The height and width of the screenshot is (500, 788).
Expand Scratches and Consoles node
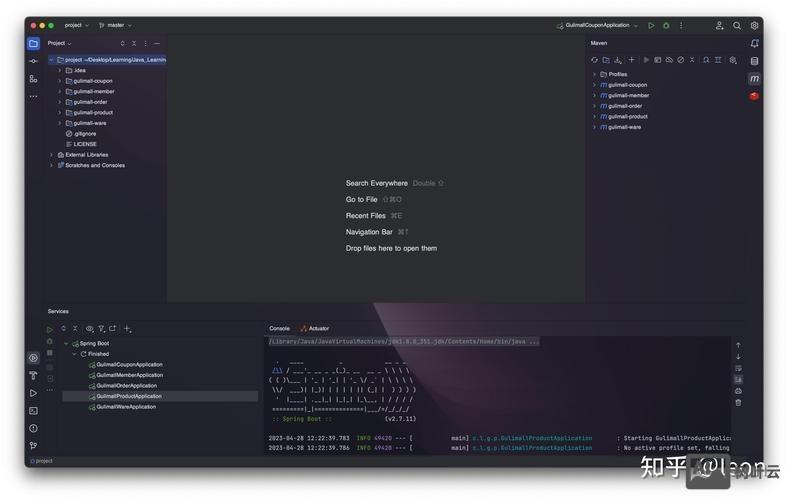point(51,165)
